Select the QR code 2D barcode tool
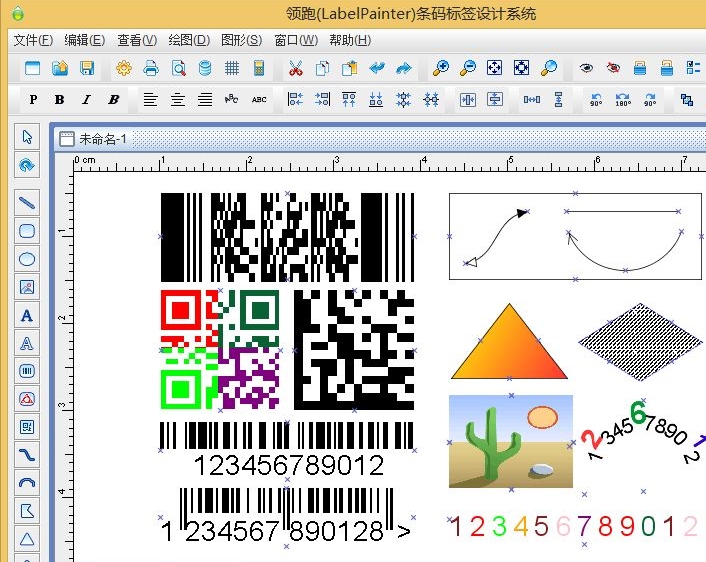Image resolution: width=706 pixels, height=562 pixels. pyautogui.click(x=27, y=427)
